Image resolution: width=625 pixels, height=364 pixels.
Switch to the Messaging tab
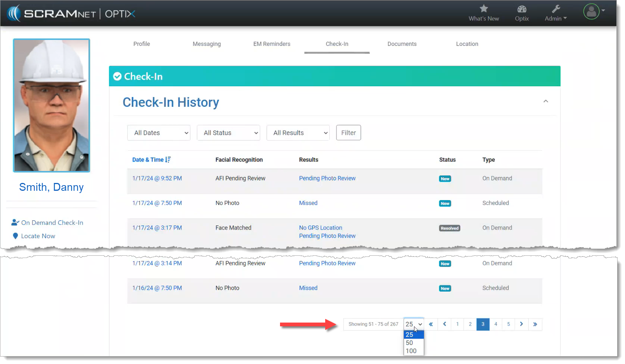pos(206,44)
